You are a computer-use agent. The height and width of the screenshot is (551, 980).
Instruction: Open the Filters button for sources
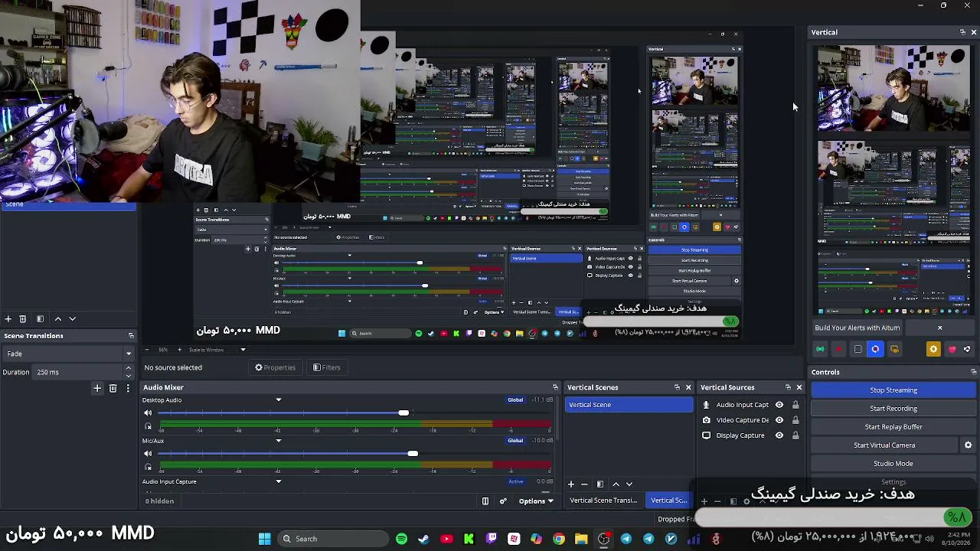tap(326, 367)
